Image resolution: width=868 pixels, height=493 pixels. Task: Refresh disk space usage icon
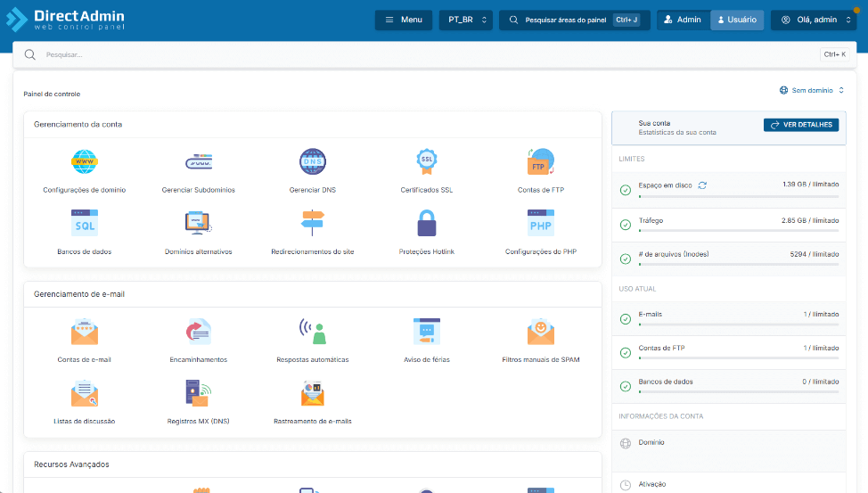coord(702,185)
